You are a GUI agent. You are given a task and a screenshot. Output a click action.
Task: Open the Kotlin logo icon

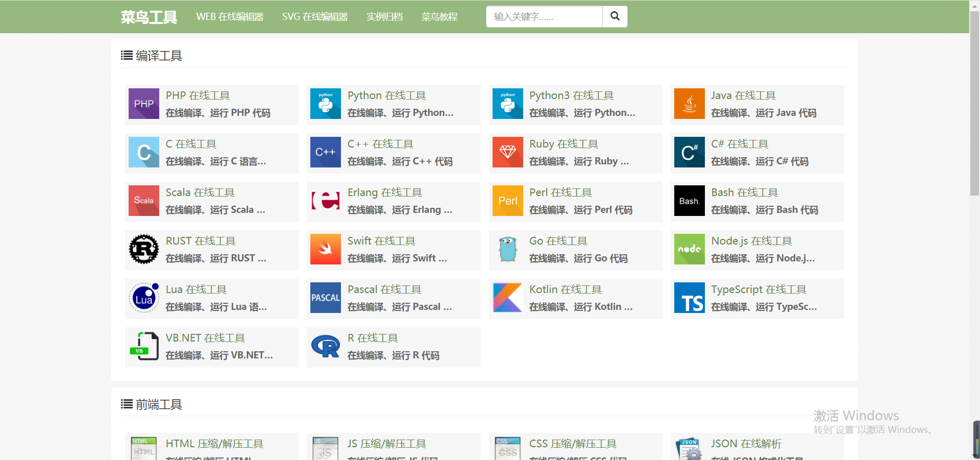click(x=508, y=298)
